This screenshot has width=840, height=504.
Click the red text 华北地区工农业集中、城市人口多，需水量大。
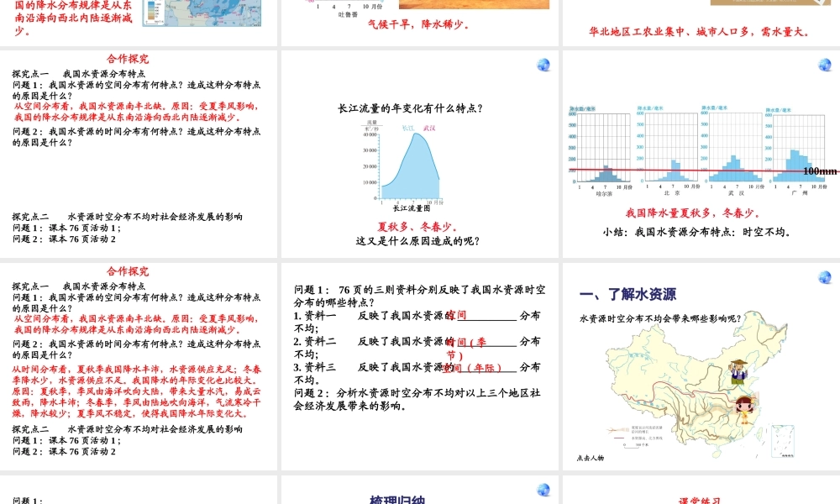point(699,32)
